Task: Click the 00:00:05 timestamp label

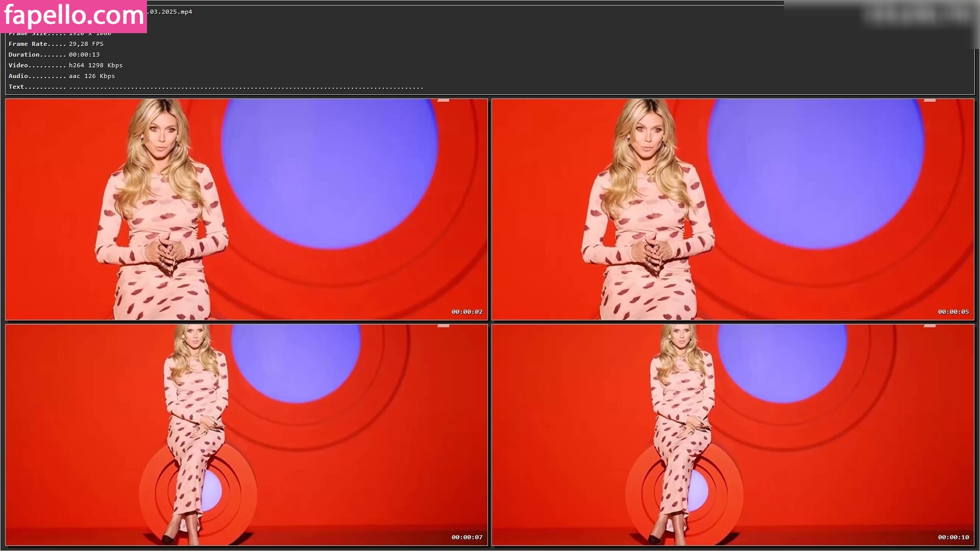Action: (x=953, y=312)
